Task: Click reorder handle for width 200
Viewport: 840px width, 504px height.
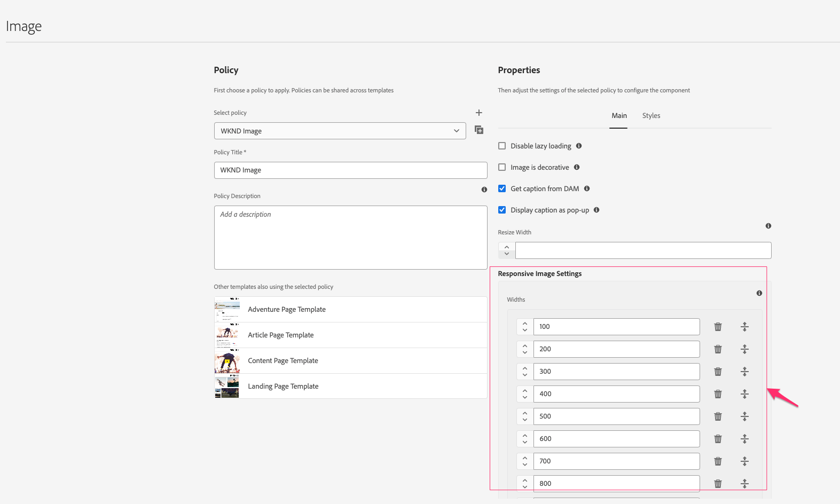Action: [745, 349]
